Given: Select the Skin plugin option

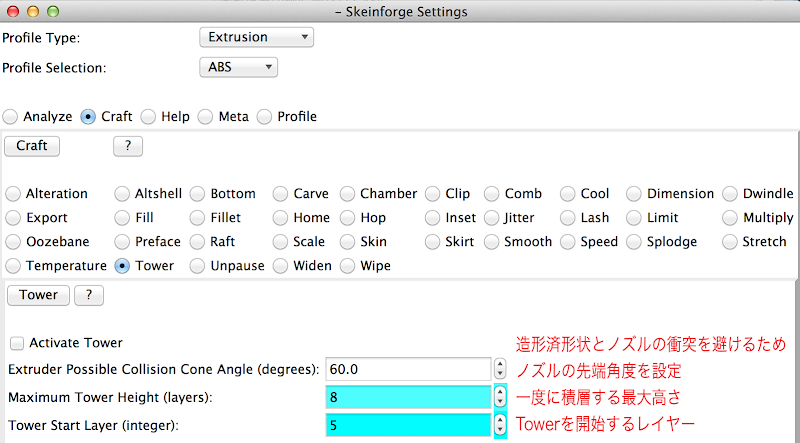Looking at the screenshot, I should (347, 242).
